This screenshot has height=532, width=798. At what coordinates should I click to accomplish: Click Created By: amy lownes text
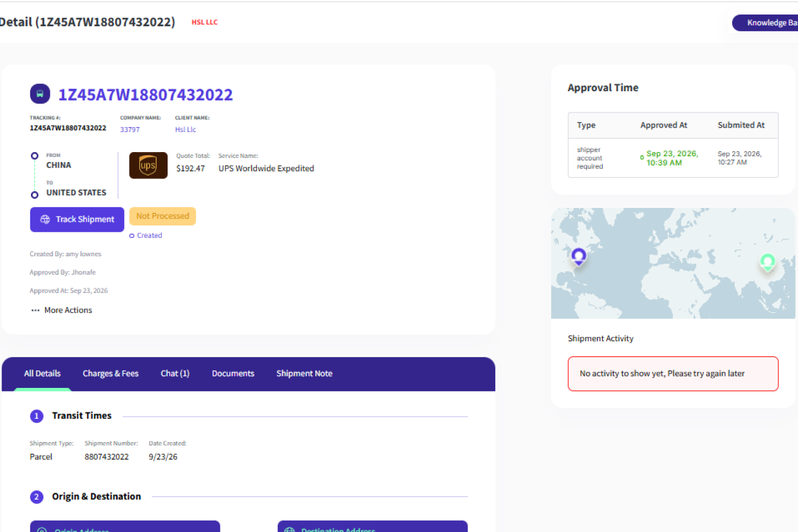pyautogui.click(x=65, y=254)
